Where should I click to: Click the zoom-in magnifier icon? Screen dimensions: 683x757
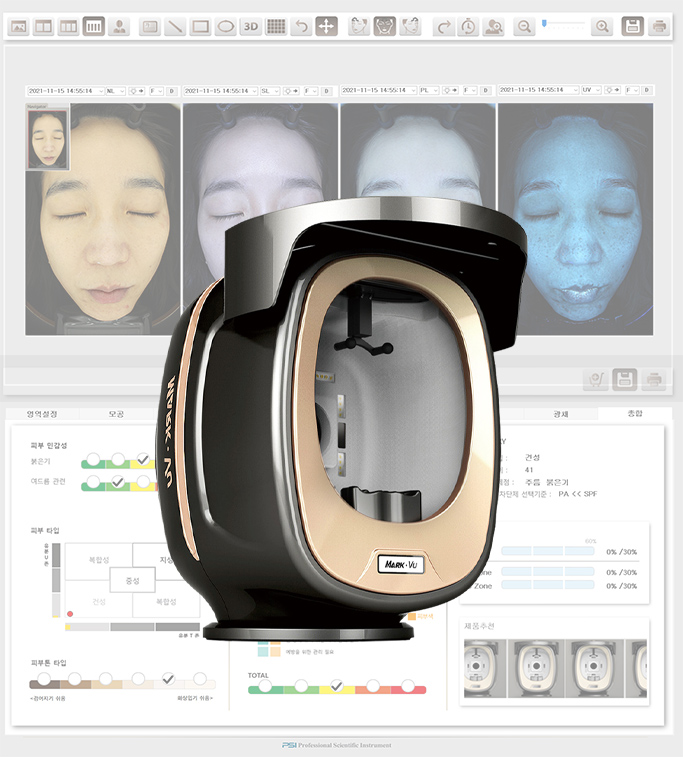[601, 27]
